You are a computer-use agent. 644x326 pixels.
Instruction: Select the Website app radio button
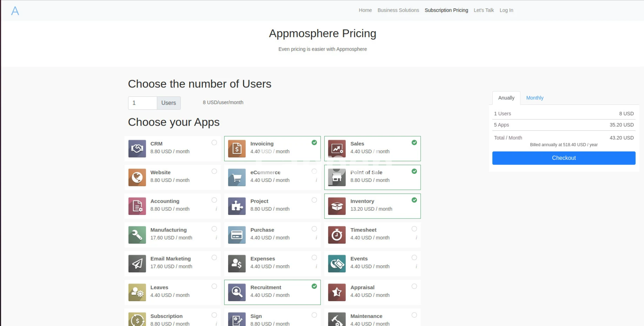click(214, 172)
